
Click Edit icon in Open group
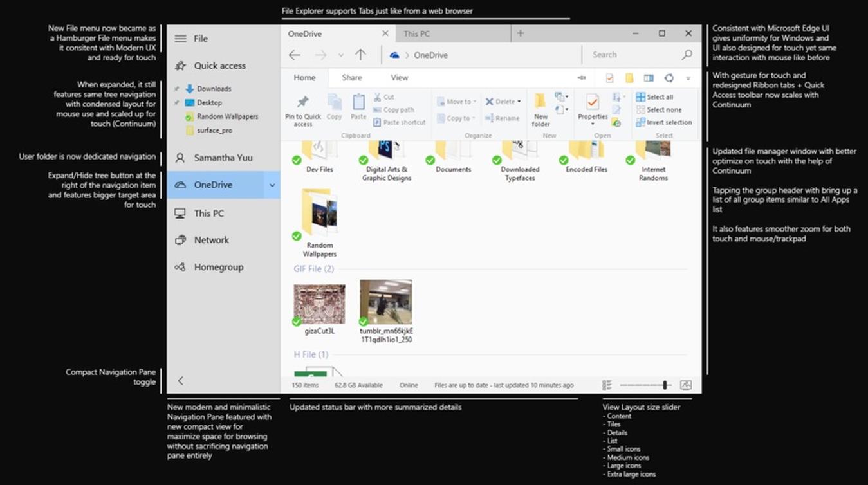point(616,110)
